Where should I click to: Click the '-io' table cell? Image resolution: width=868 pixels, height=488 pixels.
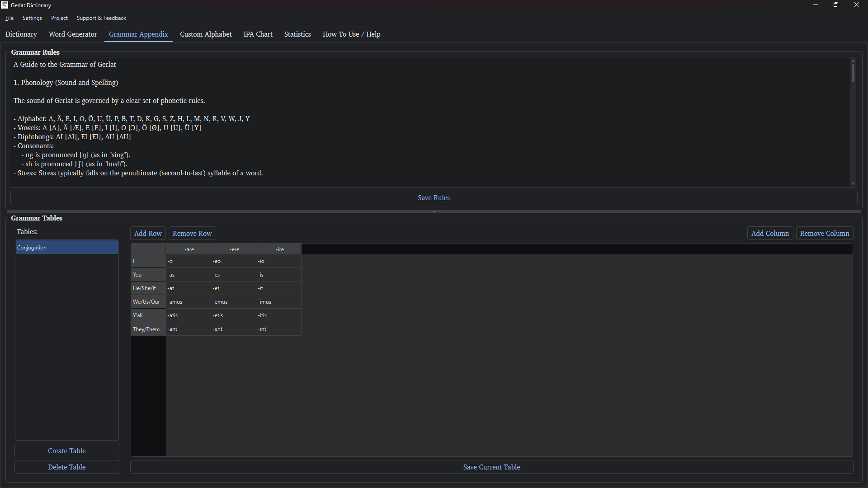(279, 261)
